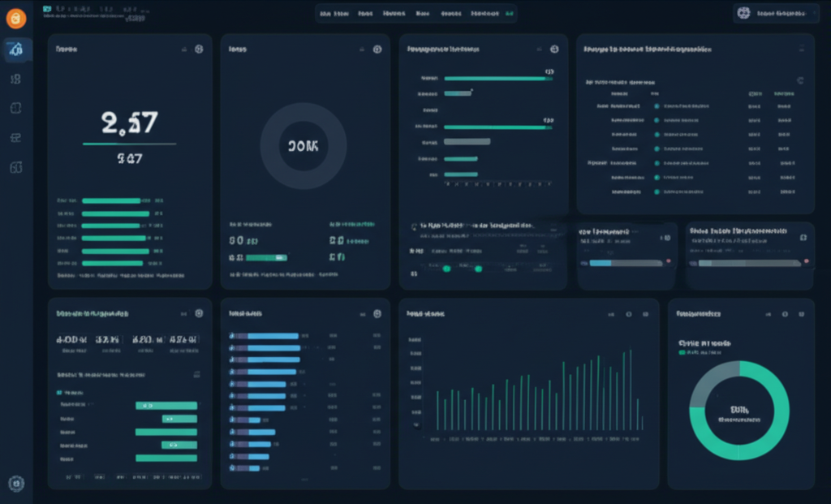Select the highlighted home icon in the sidebar

point(16,49)
